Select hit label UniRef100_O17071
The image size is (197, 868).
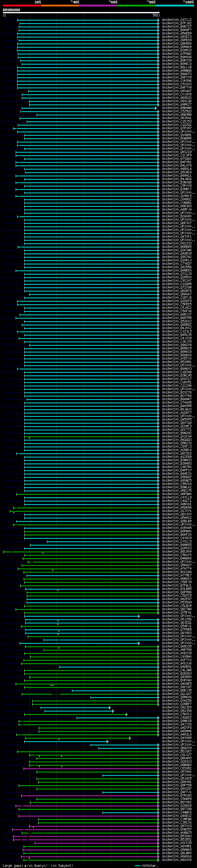pos(177,511)
